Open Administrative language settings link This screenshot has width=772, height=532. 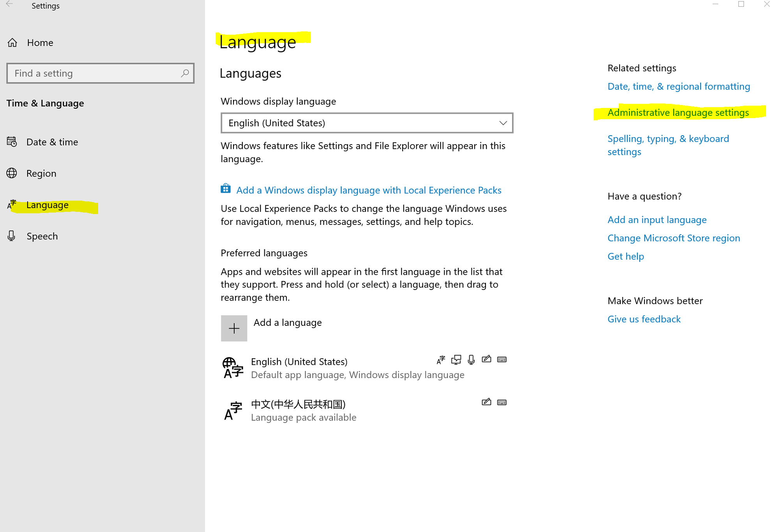(x=678, y=113)
